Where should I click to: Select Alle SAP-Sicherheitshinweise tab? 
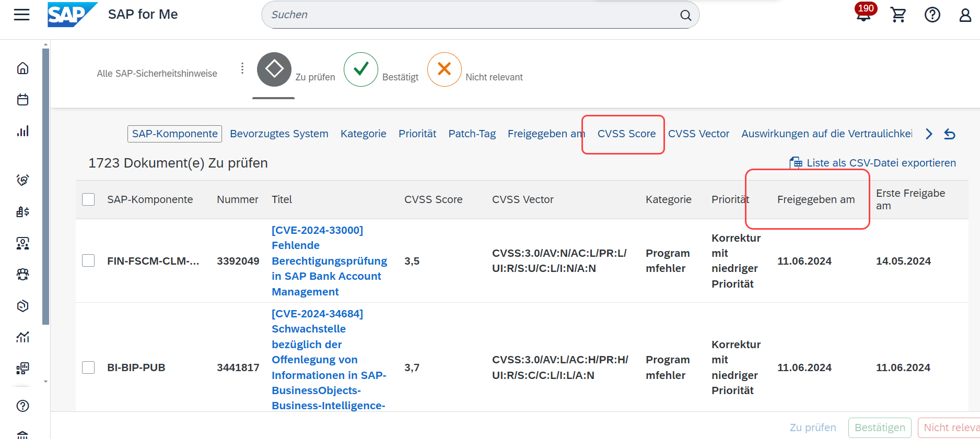(x=157, y=74)
